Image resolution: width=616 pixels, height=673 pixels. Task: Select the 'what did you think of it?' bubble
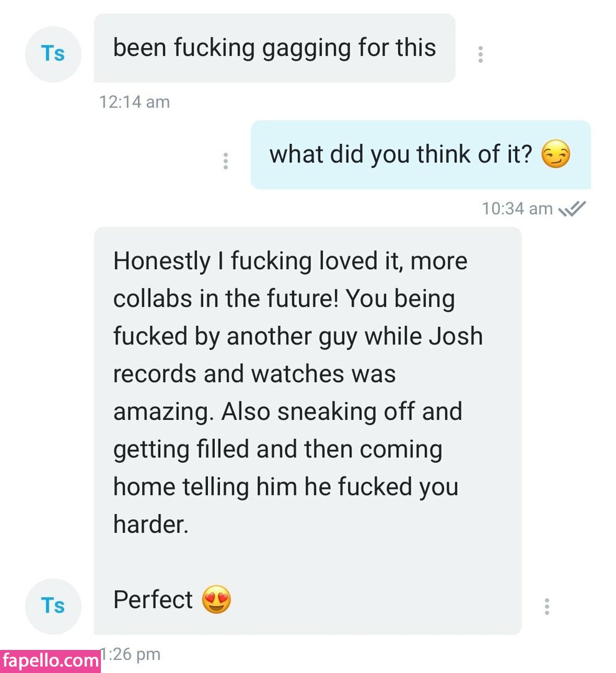[x=421, y=155]
